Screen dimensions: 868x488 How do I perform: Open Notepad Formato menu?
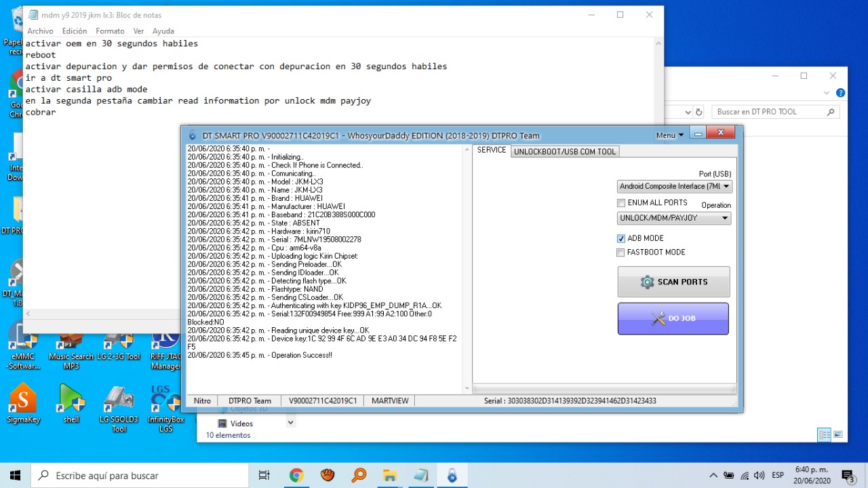pyautogui.click(x=110, y=31)
